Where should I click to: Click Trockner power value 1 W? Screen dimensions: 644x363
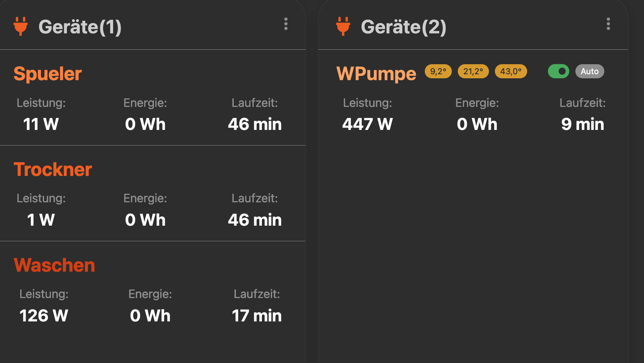pos(41,220)
